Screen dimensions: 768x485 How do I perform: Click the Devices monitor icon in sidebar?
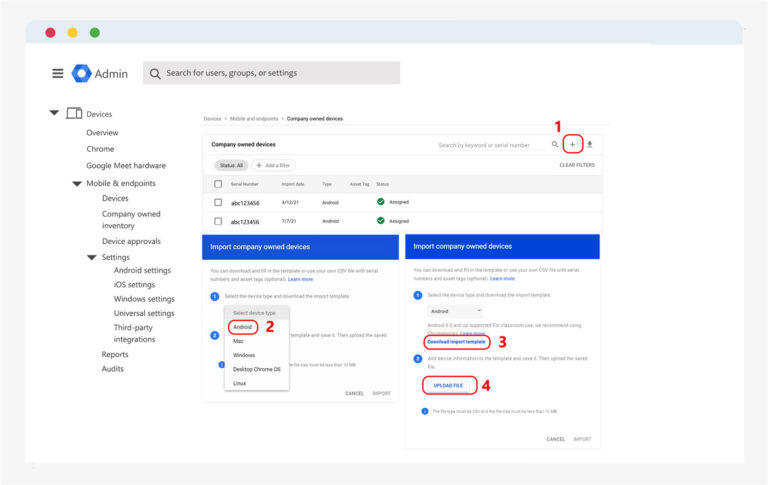74,114
